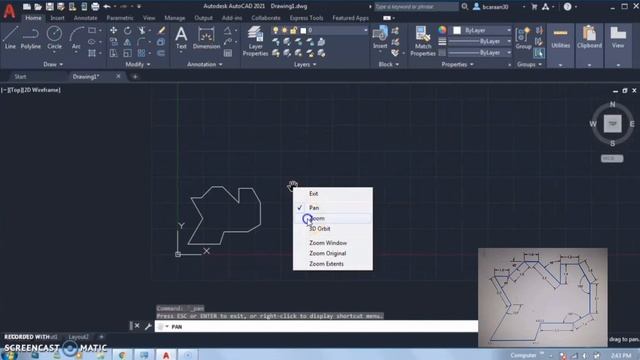Select the Circle tool

[54, 38]
